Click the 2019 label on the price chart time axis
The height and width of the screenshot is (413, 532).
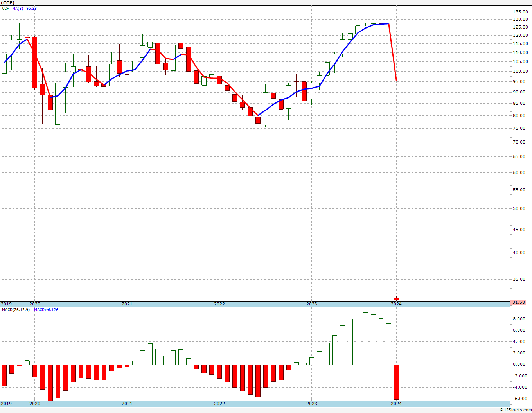click(x=6, y=304)
